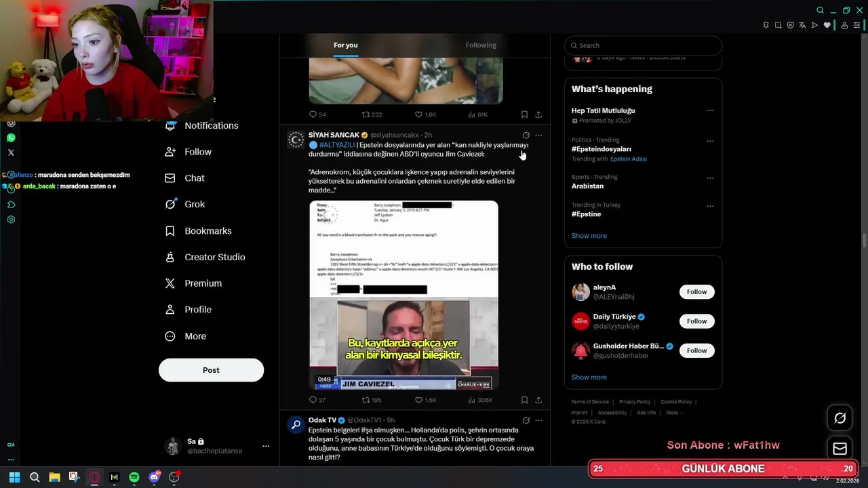The image size is (868, 488).
Task: Click the white Post button
Action: click(x=211, y=370)
